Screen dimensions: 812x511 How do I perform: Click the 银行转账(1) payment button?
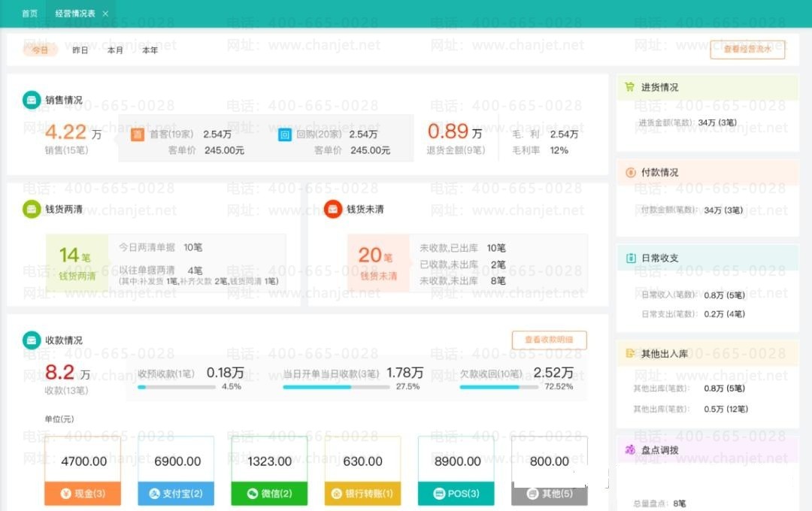pos(362,494)
